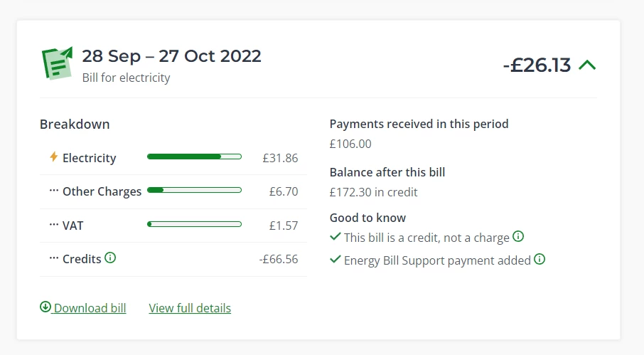Image resolution: width=644 pixels, height=355 pixels.
Task: Click the download arrow circle icon
Action: pos(45,307)
